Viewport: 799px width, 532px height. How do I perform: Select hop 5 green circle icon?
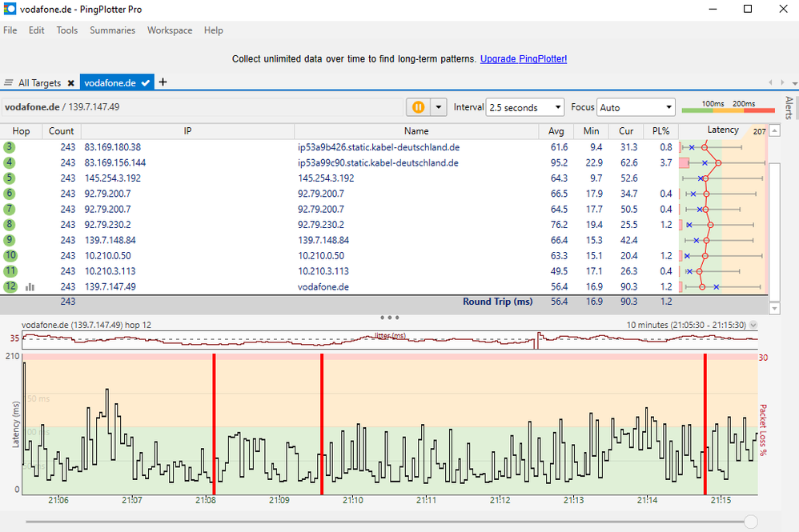click(x=9, y=178)
